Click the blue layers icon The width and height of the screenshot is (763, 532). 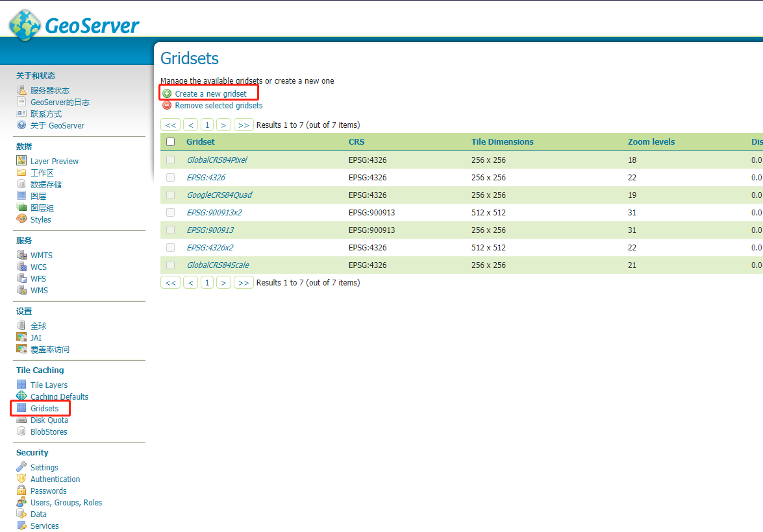21,195
